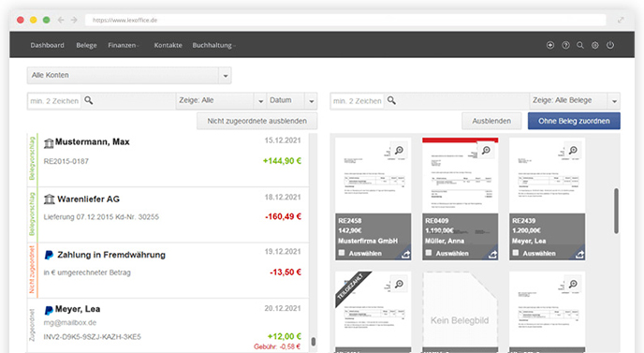Viewport: 644px width, 353px height.
Task: Click the search magnifier in top navigation
Action: (x=580, y=45)
